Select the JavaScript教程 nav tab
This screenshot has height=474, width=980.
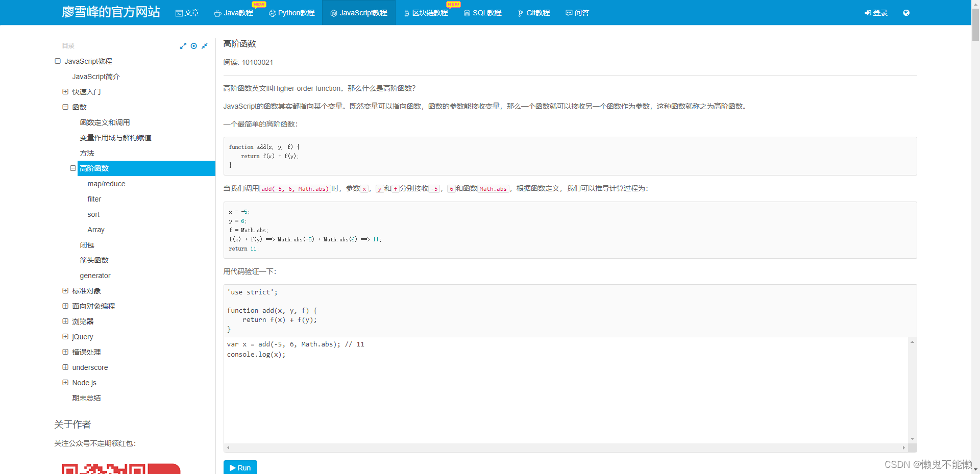[x=359, y=13]
